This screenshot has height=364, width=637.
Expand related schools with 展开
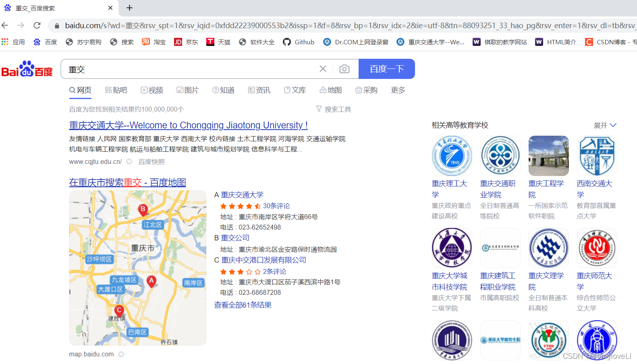coord(605,126)
